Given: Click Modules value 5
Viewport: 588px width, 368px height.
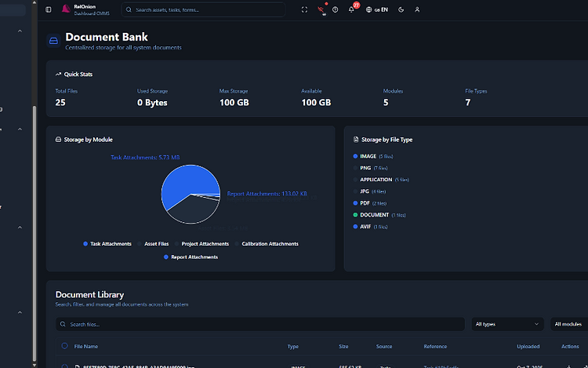Looking at the screenshot, I should [386, 103].
